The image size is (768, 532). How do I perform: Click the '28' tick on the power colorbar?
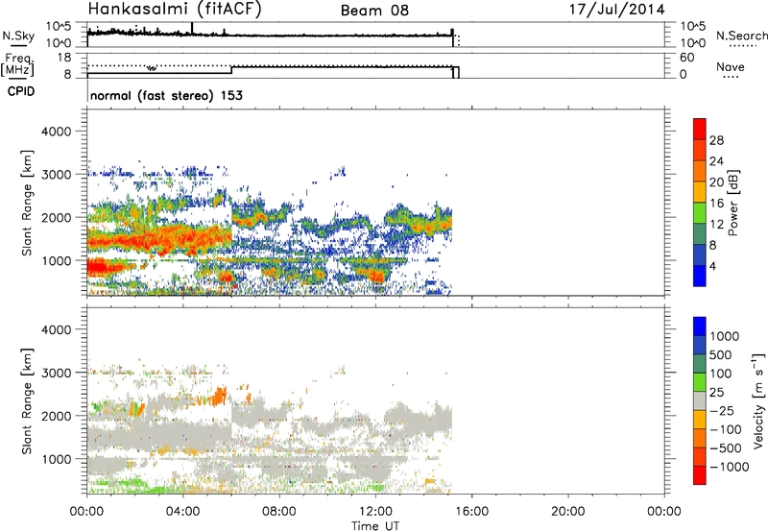716,140
